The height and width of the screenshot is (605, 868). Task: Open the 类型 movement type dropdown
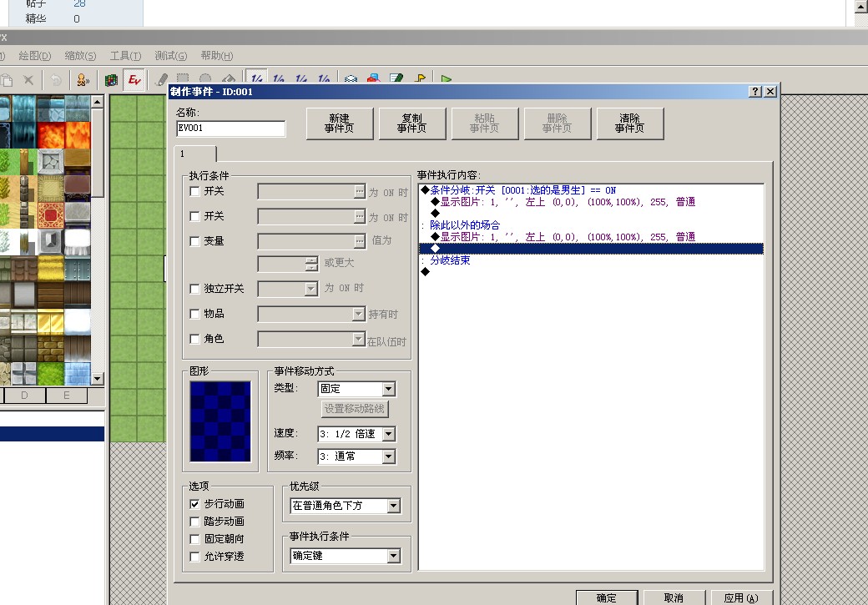coord(389,389)
